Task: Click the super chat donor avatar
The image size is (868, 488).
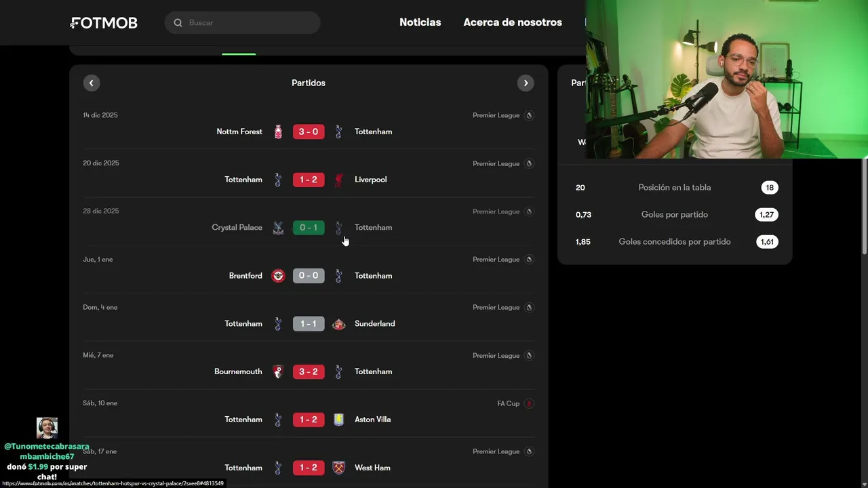Action: point(47,428)
